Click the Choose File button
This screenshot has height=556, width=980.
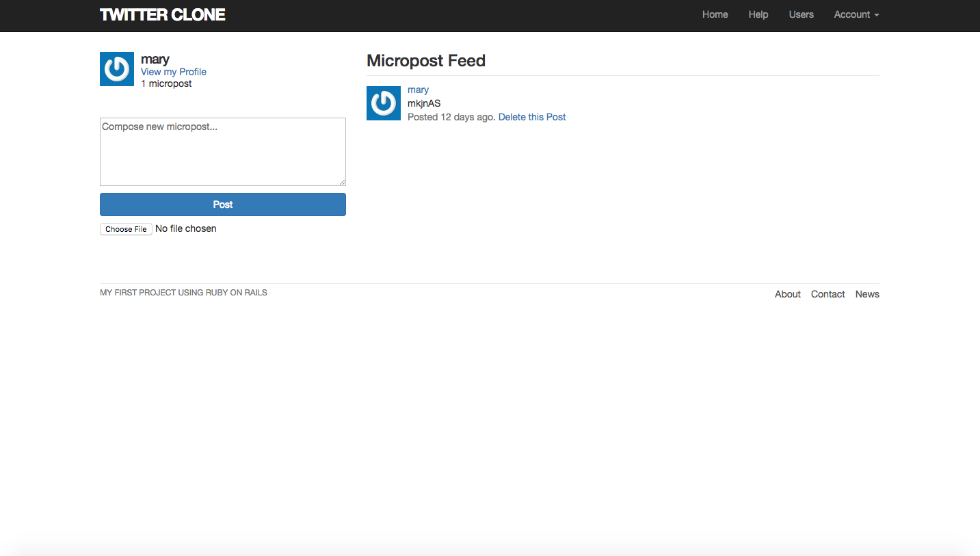pos(126,229)
